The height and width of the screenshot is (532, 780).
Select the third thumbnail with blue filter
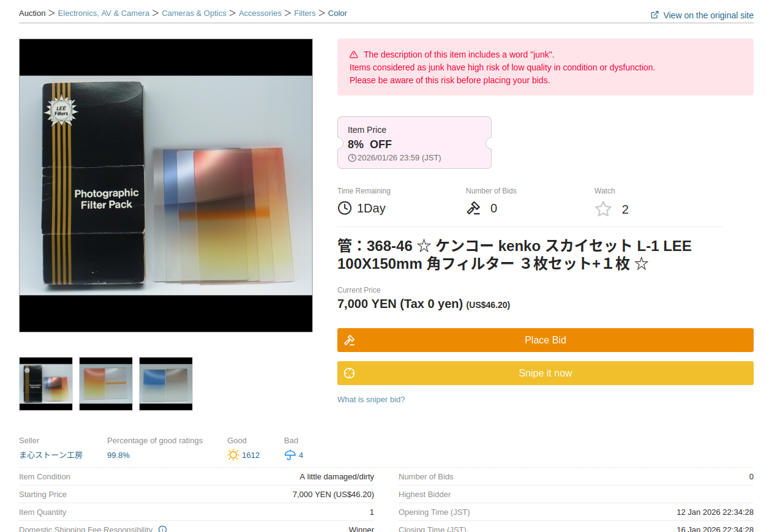[x=166, y=384]
